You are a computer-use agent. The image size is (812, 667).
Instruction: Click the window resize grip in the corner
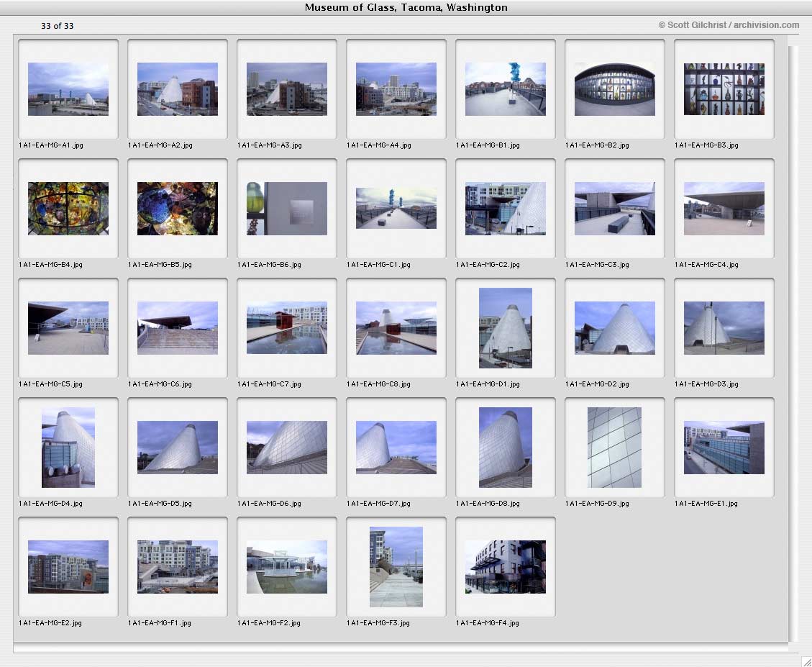point(806,661)
